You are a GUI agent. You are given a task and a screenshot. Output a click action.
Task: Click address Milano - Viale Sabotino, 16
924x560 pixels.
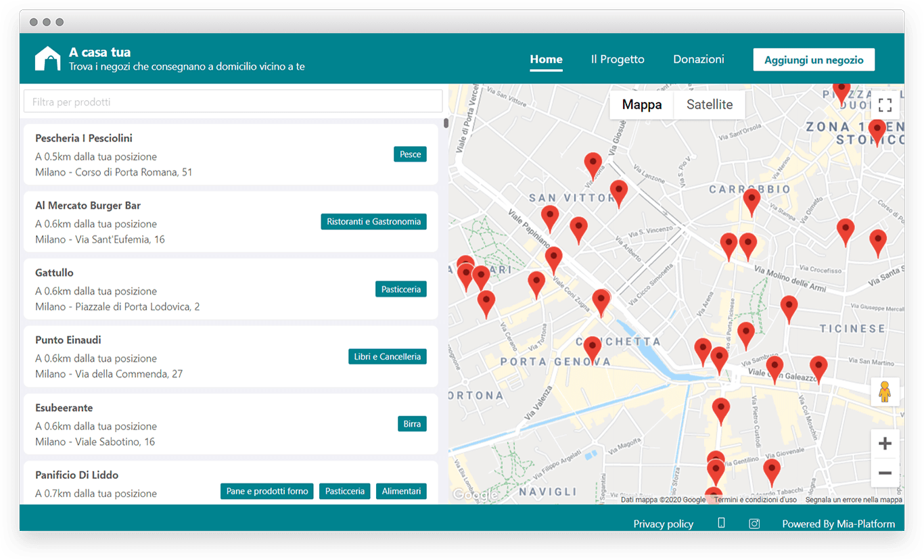(x=95, y=442)
